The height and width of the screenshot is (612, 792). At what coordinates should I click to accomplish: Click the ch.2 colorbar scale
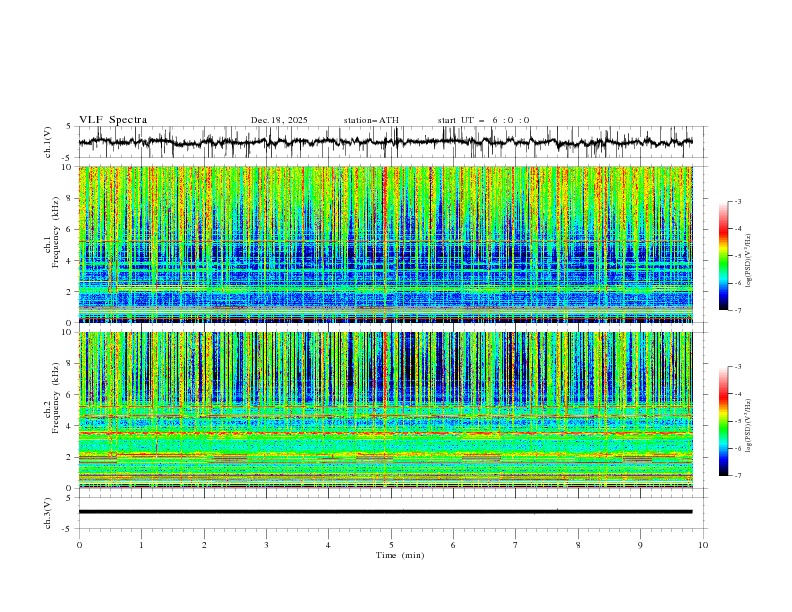[x=723, y=421]
